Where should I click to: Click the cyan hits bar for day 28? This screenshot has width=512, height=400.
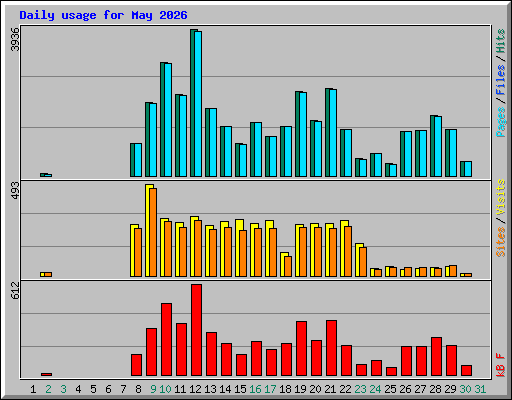[x=438, y=146]
